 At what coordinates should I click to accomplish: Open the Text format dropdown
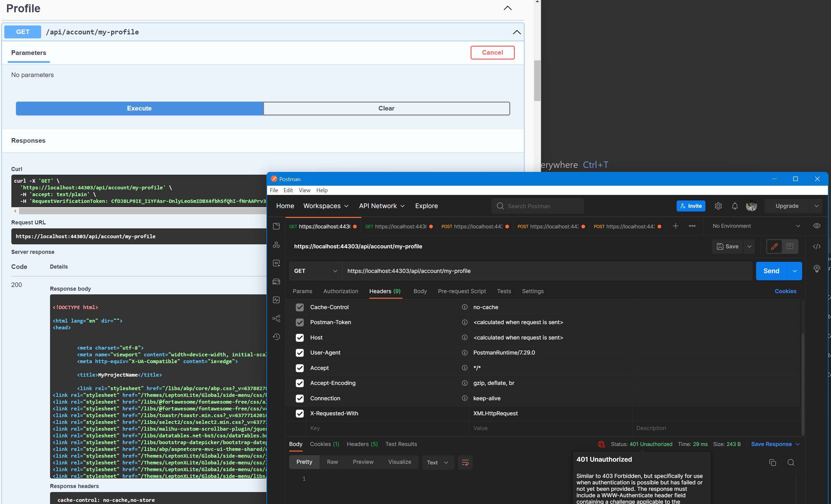point(437,463)
